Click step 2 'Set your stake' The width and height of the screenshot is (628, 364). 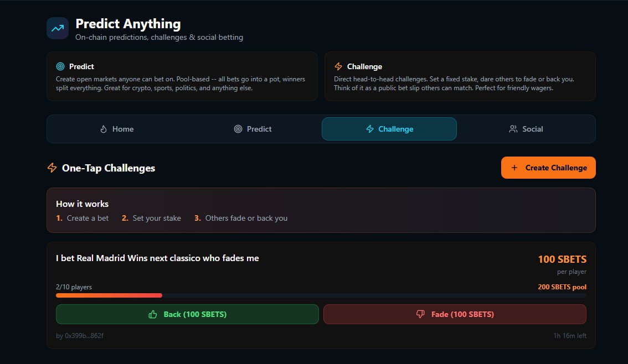(151, 218)
